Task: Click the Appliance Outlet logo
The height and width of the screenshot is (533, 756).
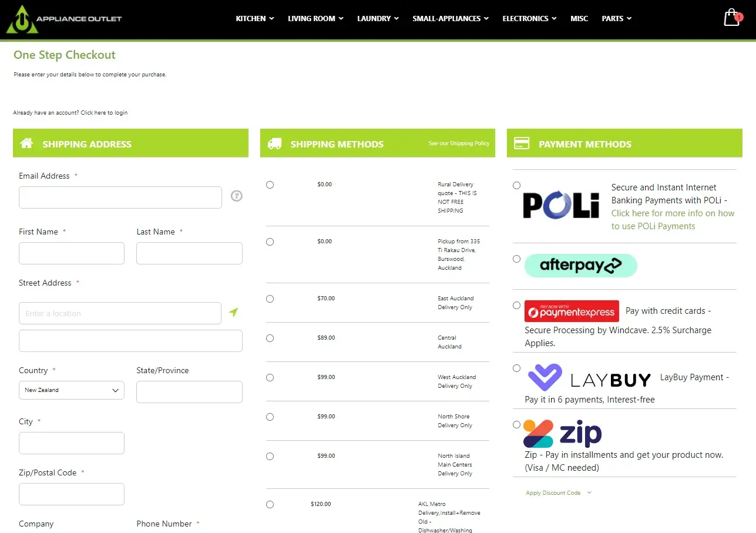Action: 63,18
